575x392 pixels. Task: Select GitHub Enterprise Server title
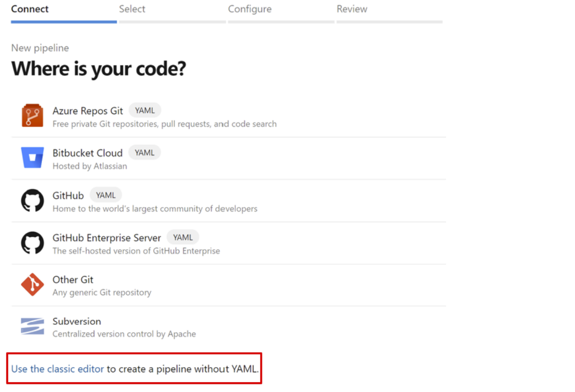[106, 238]
